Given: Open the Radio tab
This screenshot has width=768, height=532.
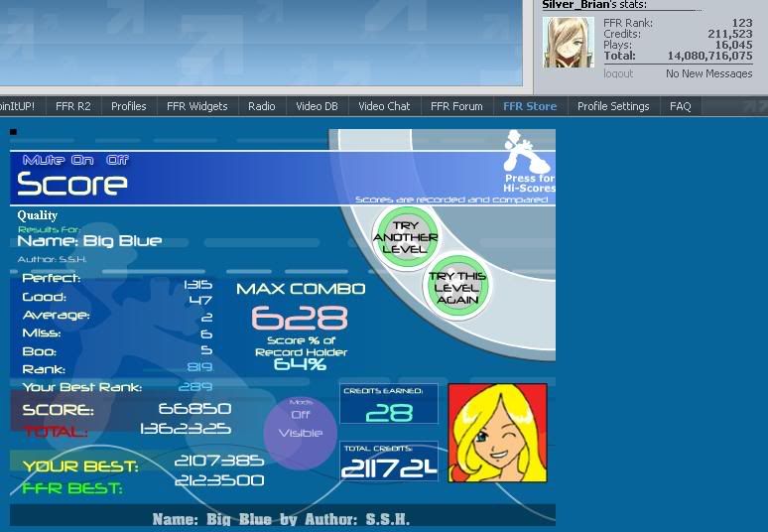Looking at the screenshot, I should pos(261,106).
